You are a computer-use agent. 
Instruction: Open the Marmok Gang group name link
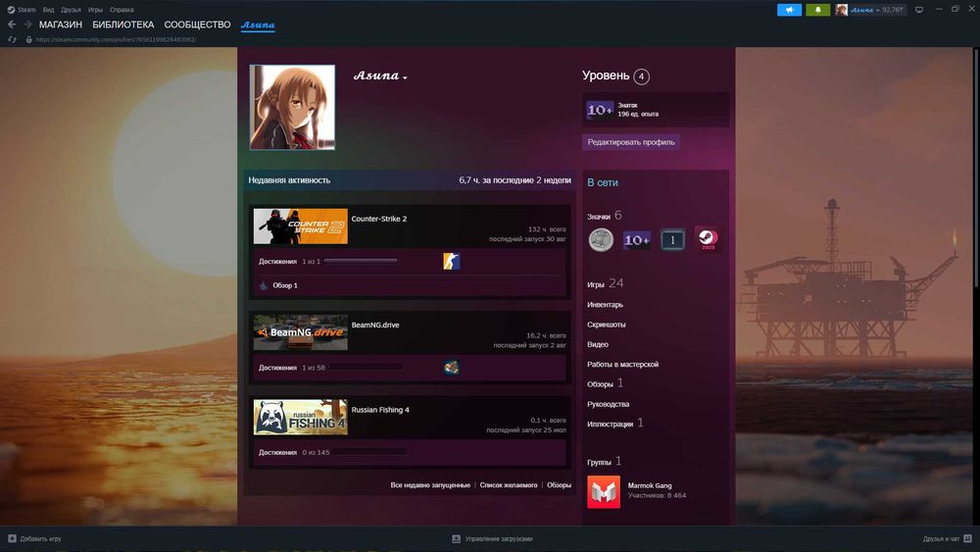click(650, 485)
